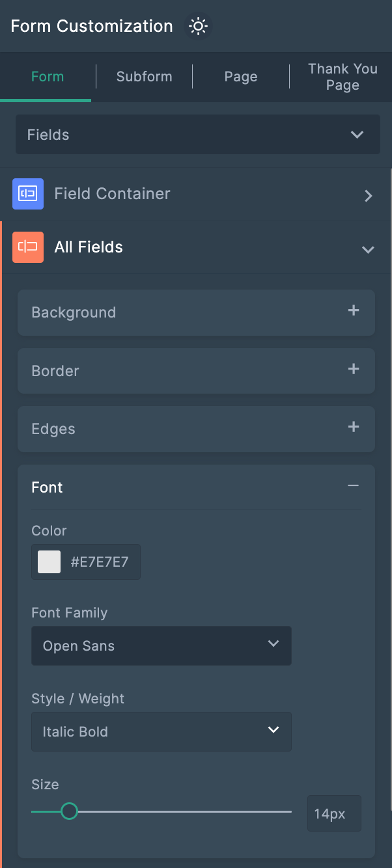The image size is (392, 868).
Task: Switch to the Page tab
Action: 241,77
